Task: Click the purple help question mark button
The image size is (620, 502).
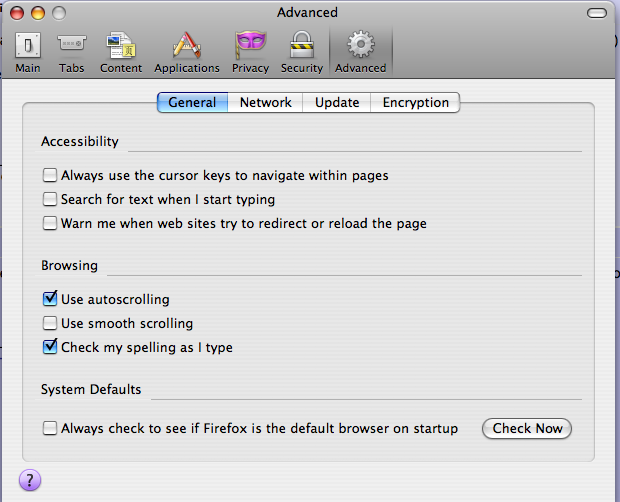Action: pyautogui.click(x=30, y=480)
